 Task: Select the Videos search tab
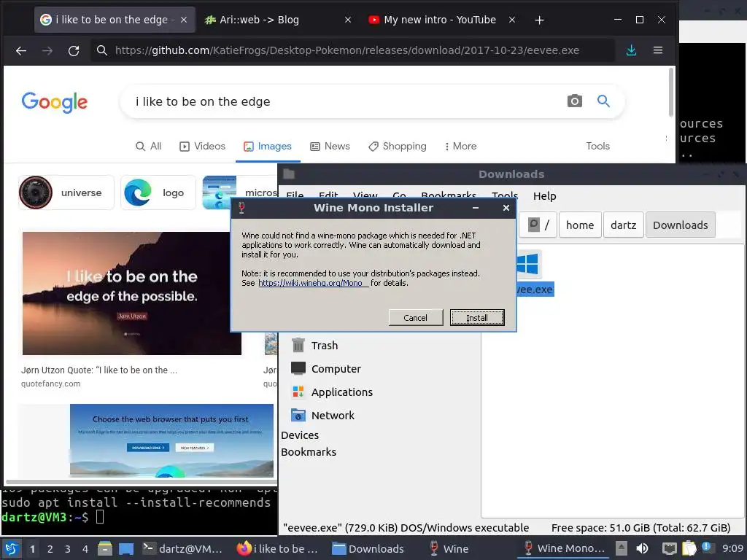203,146
